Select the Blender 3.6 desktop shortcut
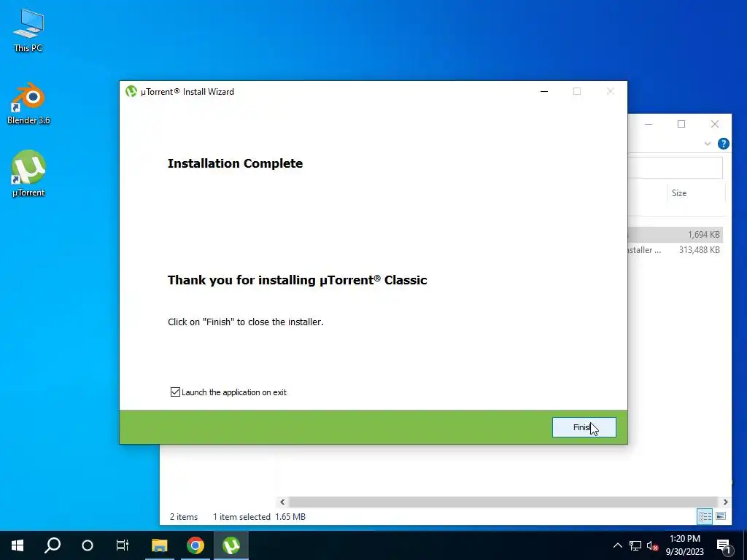Viewport: 747px width, 560px height. 28,103
